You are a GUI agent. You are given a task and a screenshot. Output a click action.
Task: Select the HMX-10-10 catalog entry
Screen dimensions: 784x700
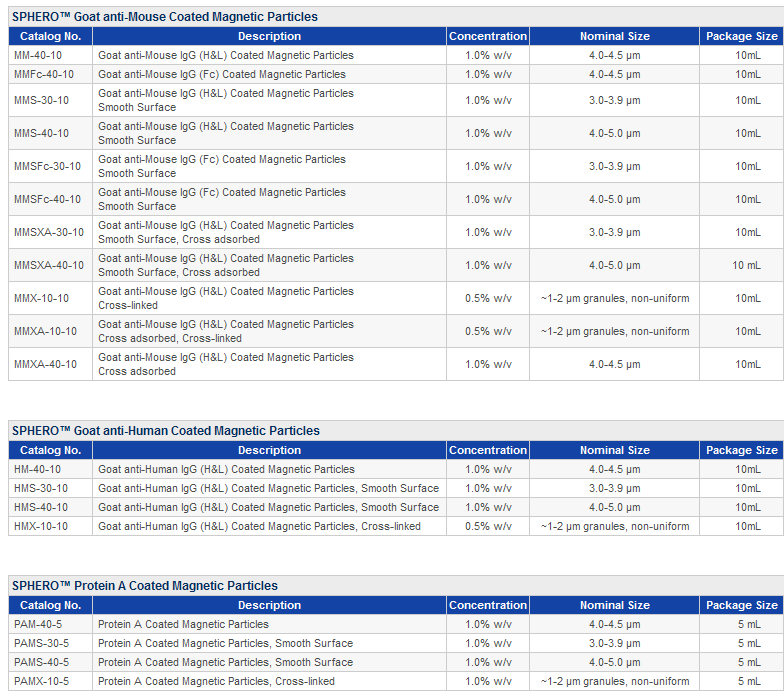41,526
